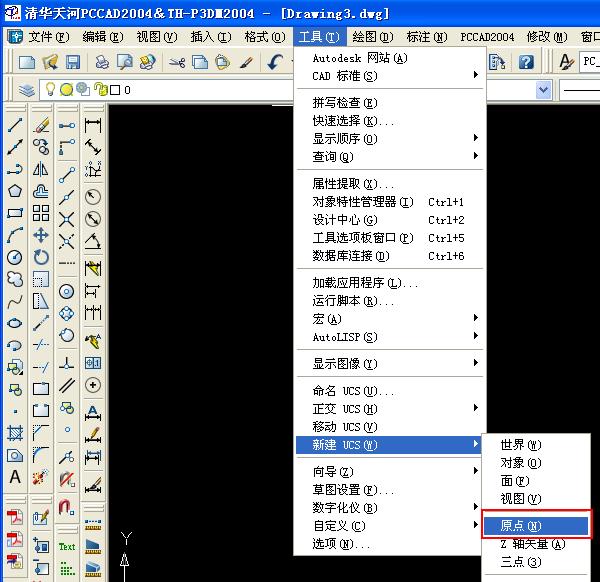Select the Revision Cloud tool

pos(15,279)
